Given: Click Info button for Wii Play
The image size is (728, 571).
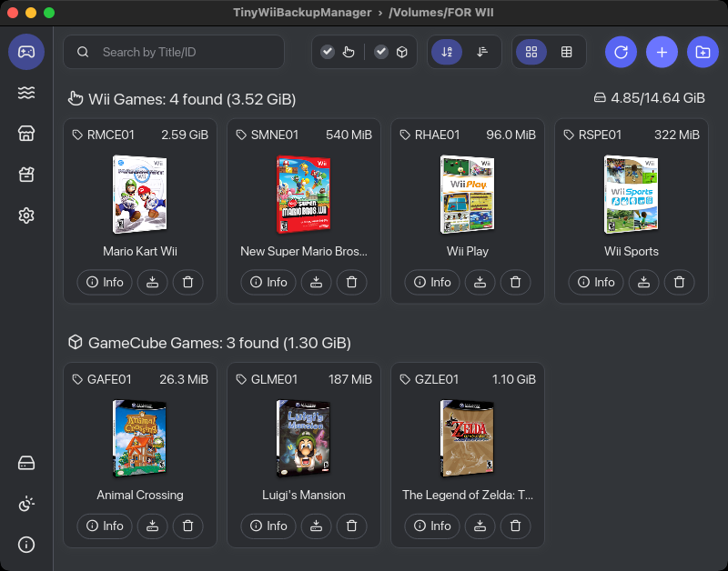Looking at the screenshot, I should point(431,282).
